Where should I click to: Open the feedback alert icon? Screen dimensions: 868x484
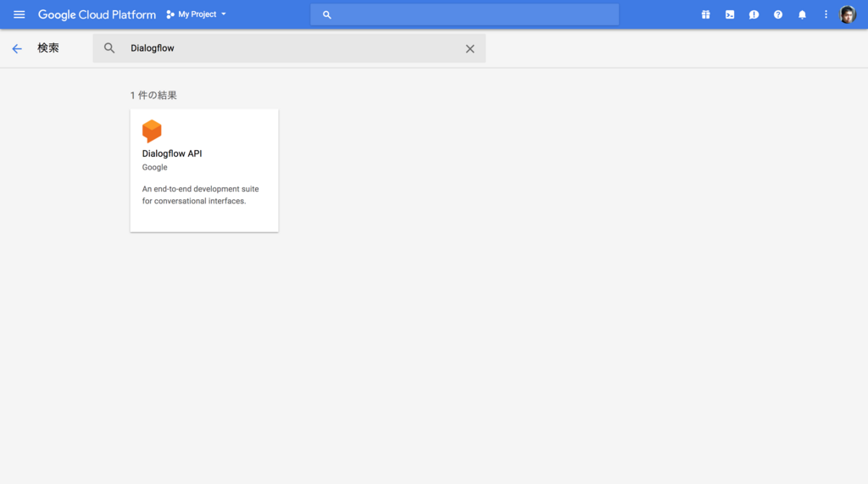coord(754,15)
